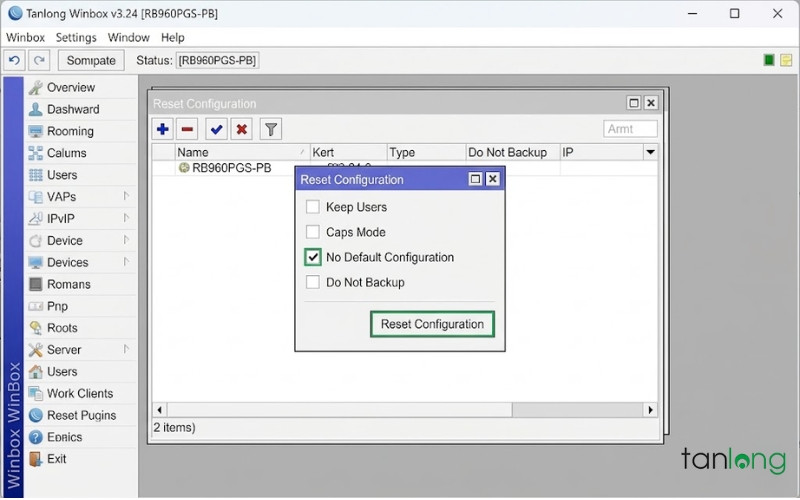Click the search field in list window
Screen dimensions: 800x500
coord(631,129)
